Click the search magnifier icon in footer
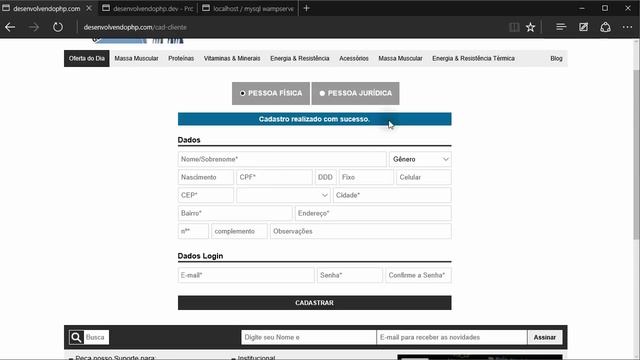This screenshot has width=640, height=360. click(x=76, y=337)
